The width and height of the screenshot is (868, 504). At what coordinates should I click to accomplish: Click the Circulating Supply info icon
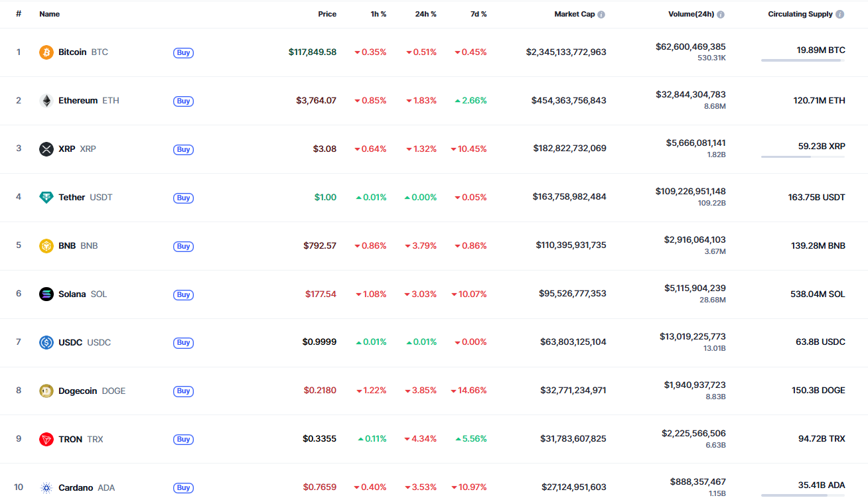(840, 15)
